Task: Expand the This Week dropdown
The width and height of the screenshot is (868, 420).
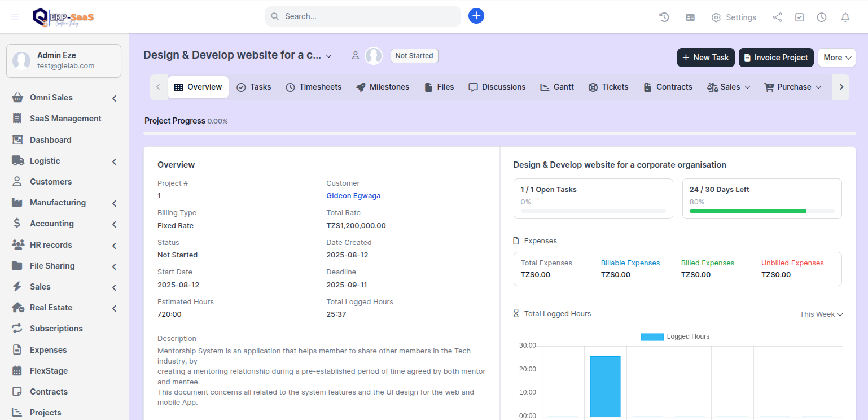Action: pyautogui.click(x=821, y=314)
